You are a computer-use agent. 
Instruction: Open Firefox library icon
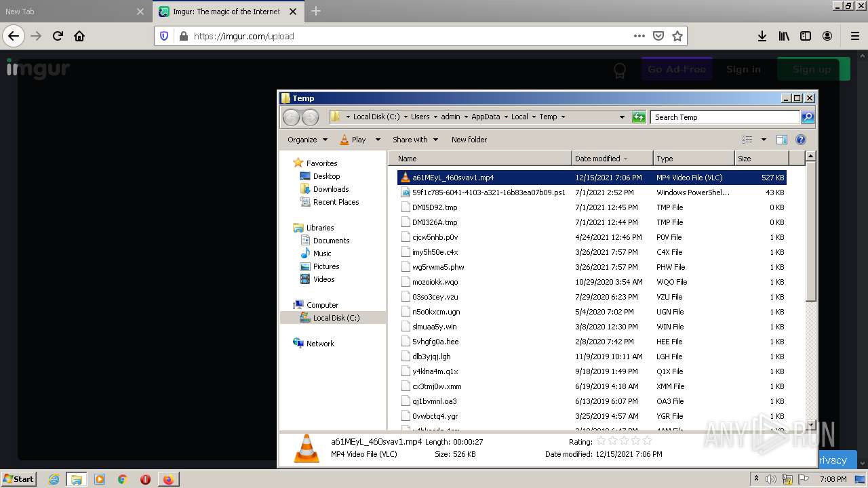click(x=784, y=36)
